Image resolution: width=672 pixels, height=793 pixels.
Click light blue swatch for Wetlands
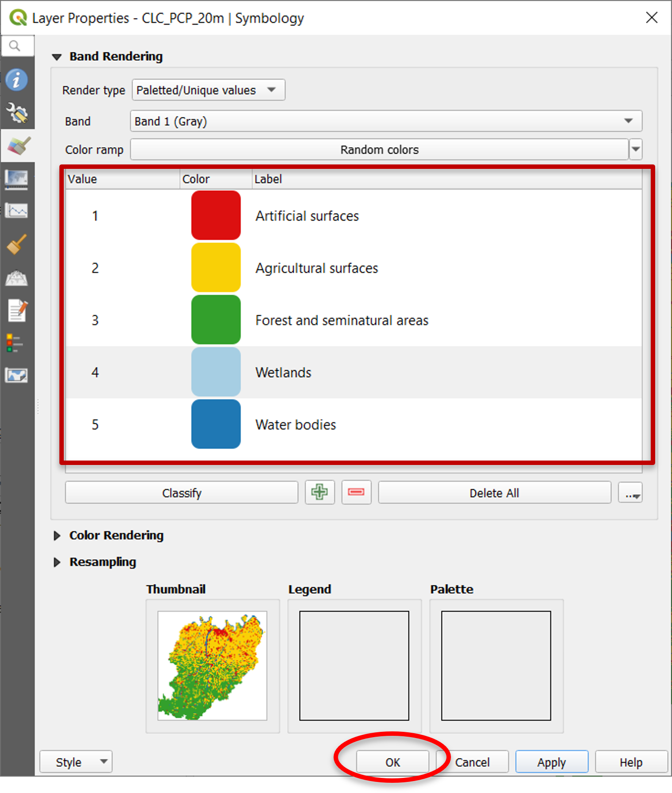(216, 372)
